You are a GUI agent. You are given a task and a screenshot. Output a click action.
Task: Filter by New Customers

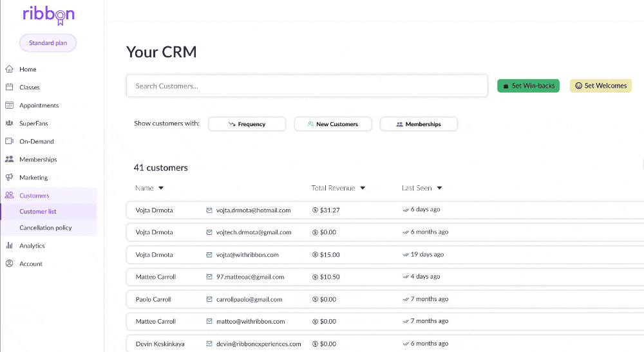pos(333,124)
